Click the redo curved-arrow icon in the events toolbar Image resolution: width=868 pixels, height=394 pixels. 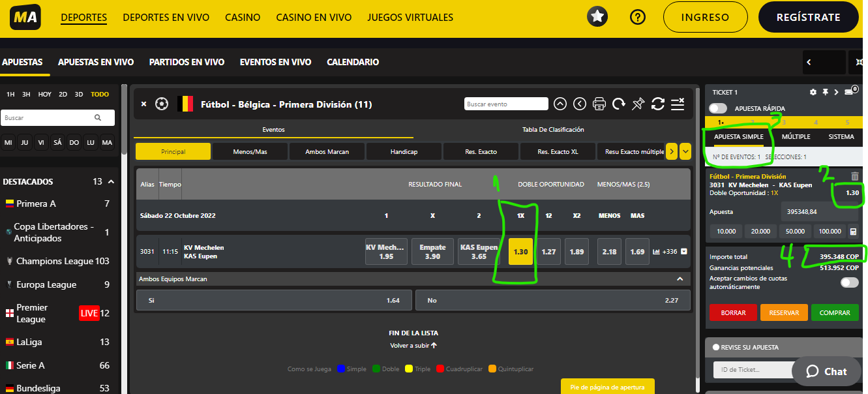[619, 104]
